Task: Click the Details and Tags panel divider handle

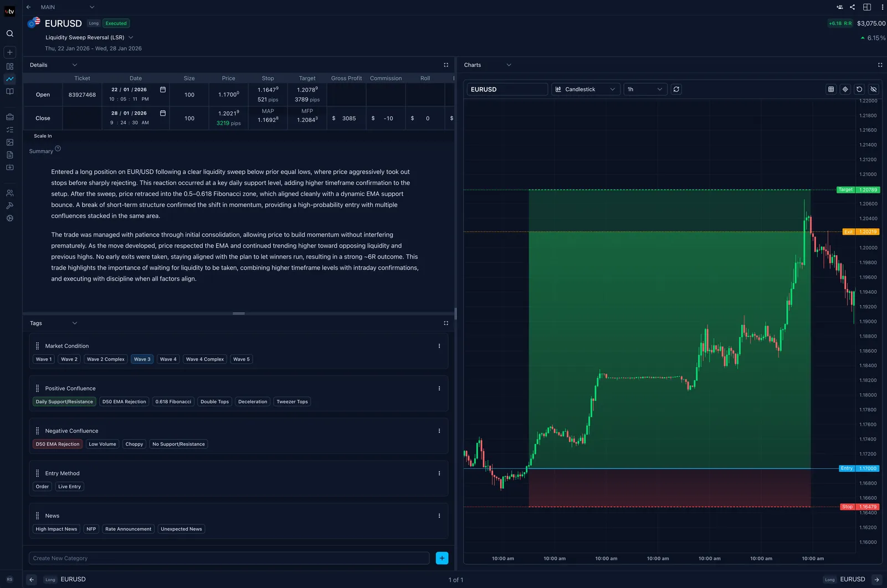Action: pyautogui.click(x=239, y=313)
